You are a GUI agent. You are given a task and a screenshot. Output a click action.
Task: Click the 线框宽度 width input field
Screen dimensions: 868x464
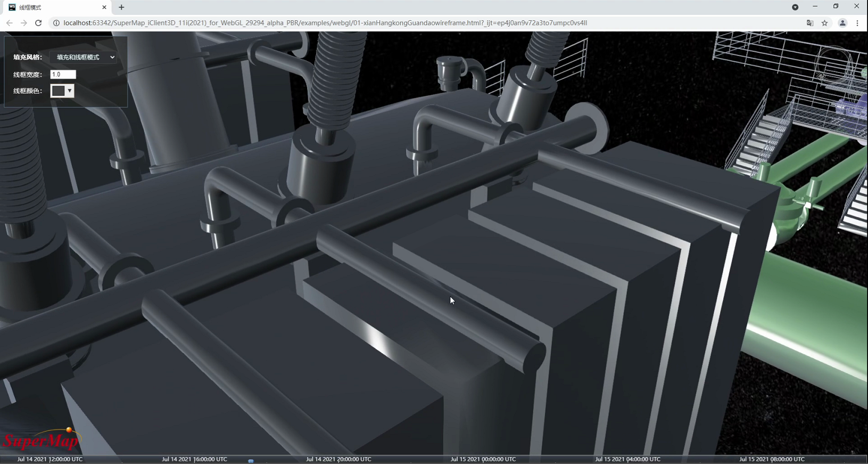coord(63,75)
